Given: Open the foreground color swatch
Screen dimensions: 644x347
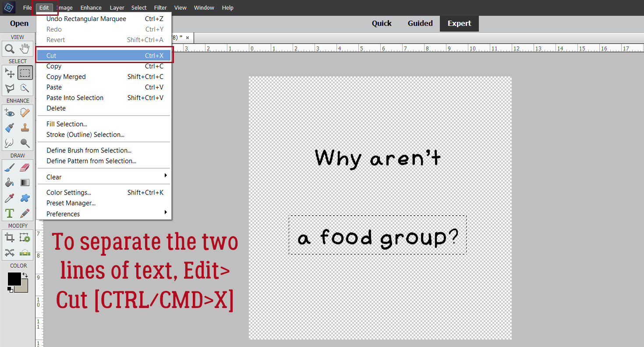Looking at the screenshot, I should click(14, 279).
